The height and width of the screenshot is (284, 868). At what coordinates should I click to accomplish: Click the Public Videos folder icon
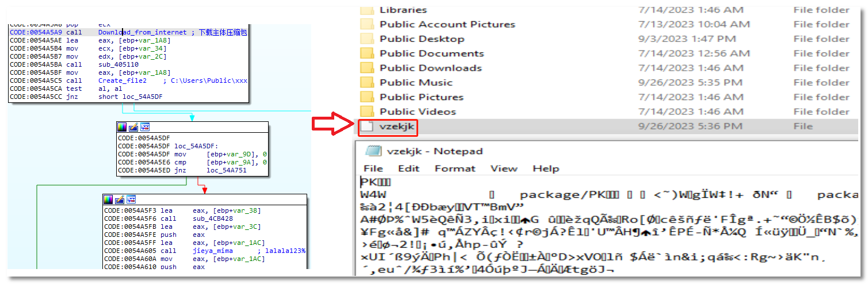click(x=366, y=112)
